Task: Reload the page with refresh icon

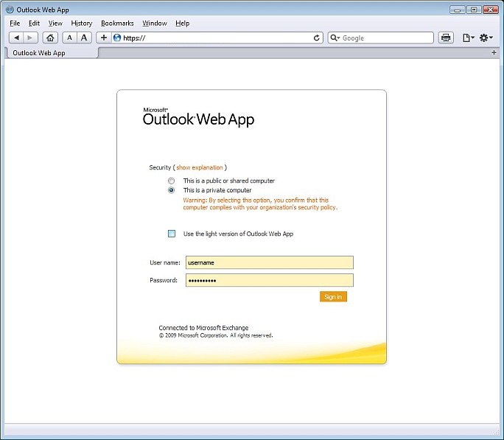Action: [x=317, y=38]
